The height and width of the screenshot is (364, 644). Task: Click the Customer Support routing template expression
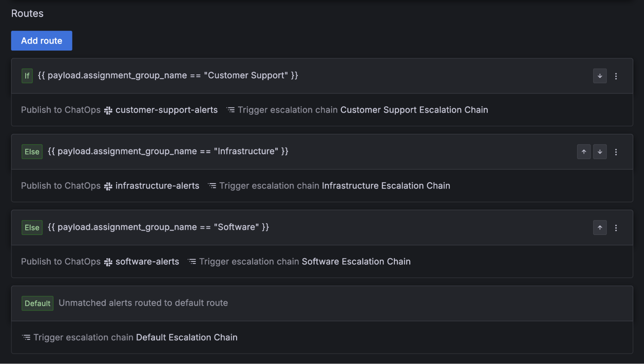click(x=168, y=75)
